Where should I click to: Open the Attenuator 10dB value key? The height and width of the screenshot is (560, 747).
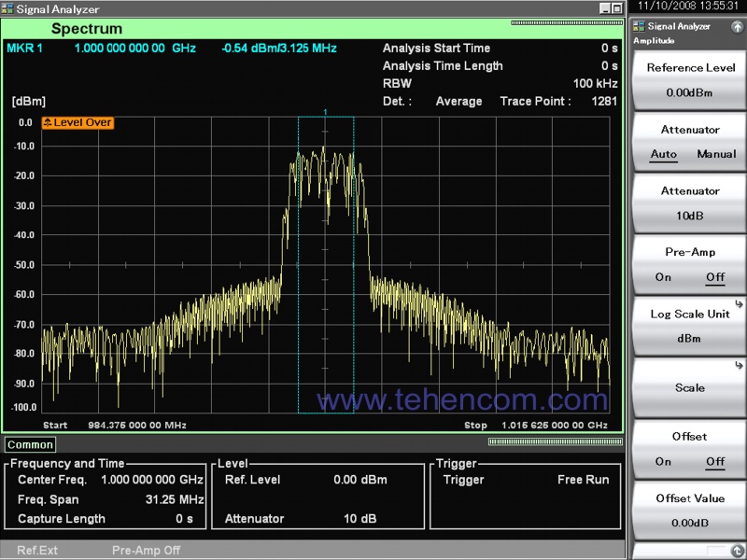[689, 203]
